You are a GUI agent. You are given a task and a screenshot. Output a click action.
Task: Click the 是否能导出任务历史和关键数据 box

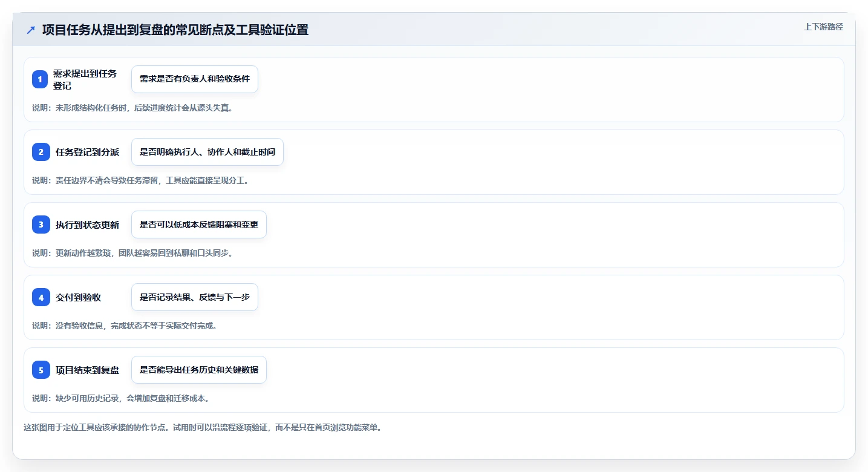pyautogui.click(x=199, y=370)
